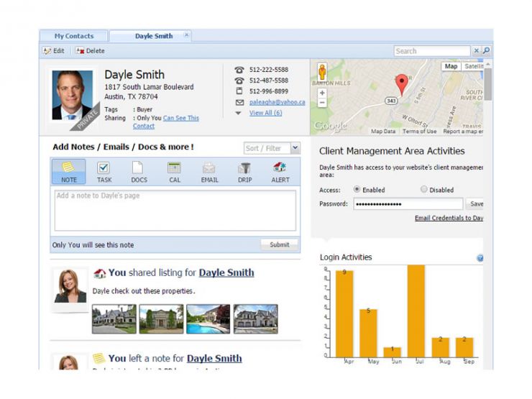The width and height of the screenshot is (532, 399).
Task: Switch to the My Contacts tab
Action: coord(74,36)
